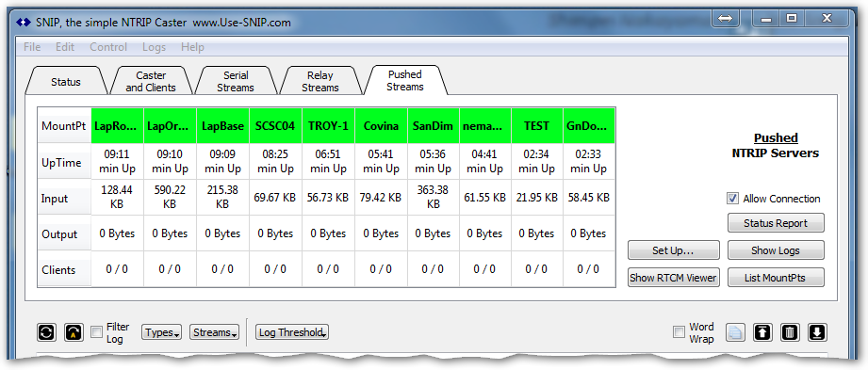Open the Help menu

pos(192,47)
